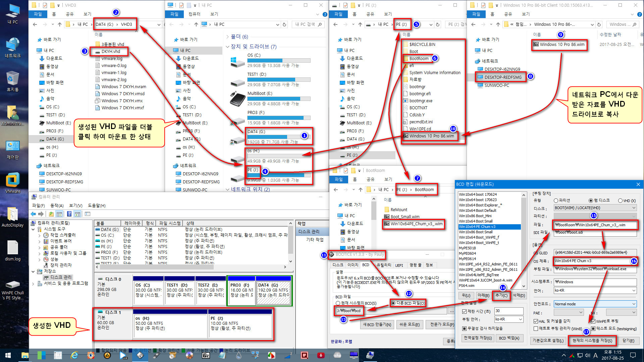The height and width of the screenshot is (362, 644).
Task: Open the dism.log file on the desktop
Action: [x=13, y=251]
